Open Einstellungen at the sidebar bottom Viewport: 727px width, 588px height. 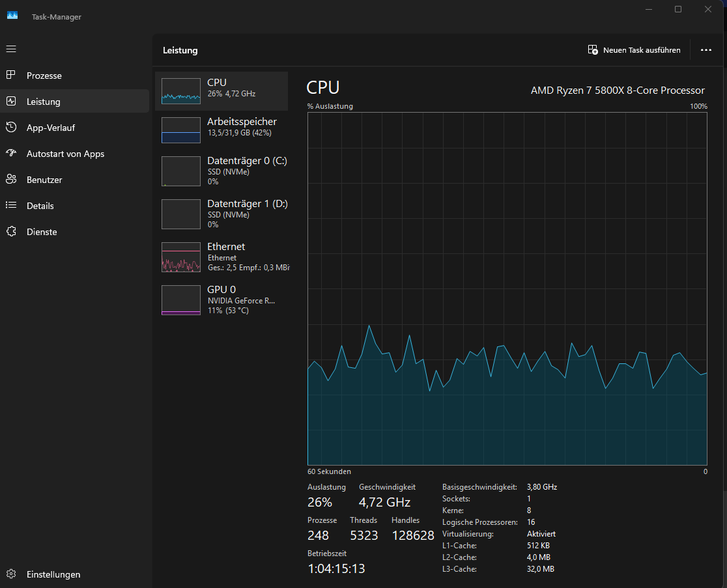click(x=75, y=574)
